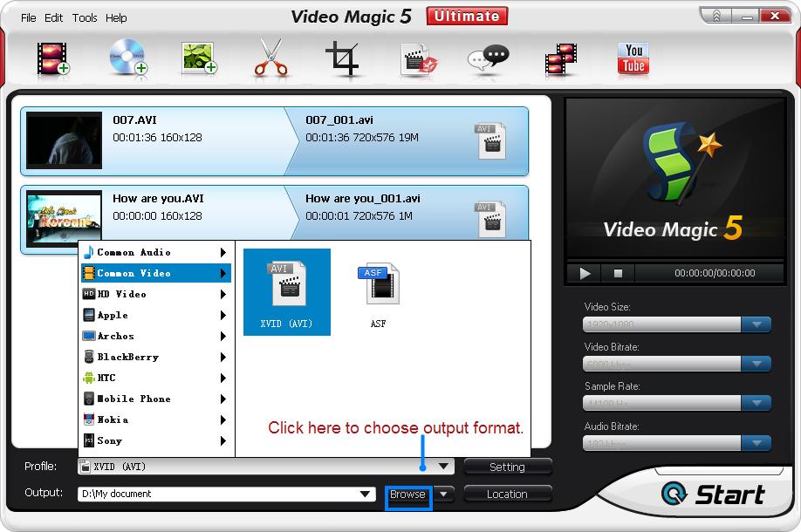Select Sony device category

click(156, 440)
